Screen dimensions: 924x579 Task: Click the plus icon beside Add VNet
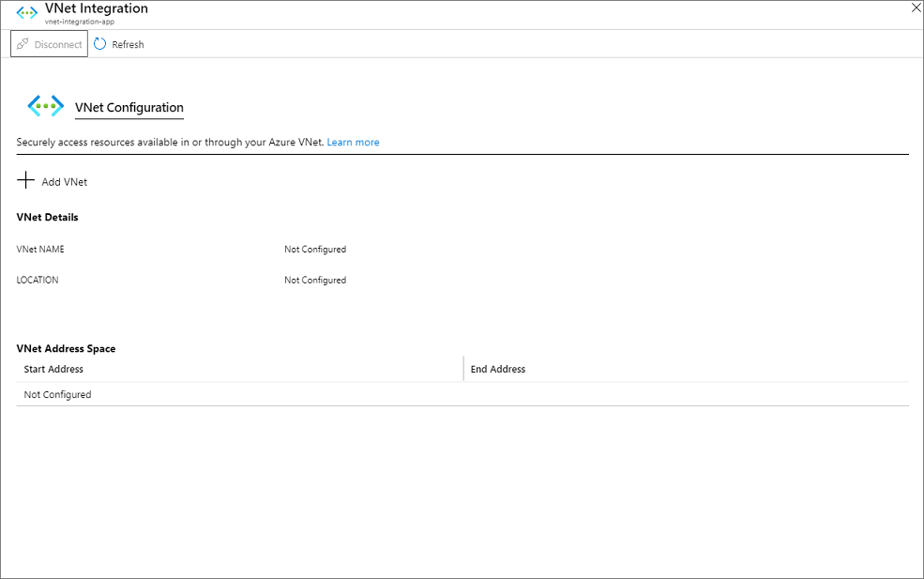[x=26, y=180]
